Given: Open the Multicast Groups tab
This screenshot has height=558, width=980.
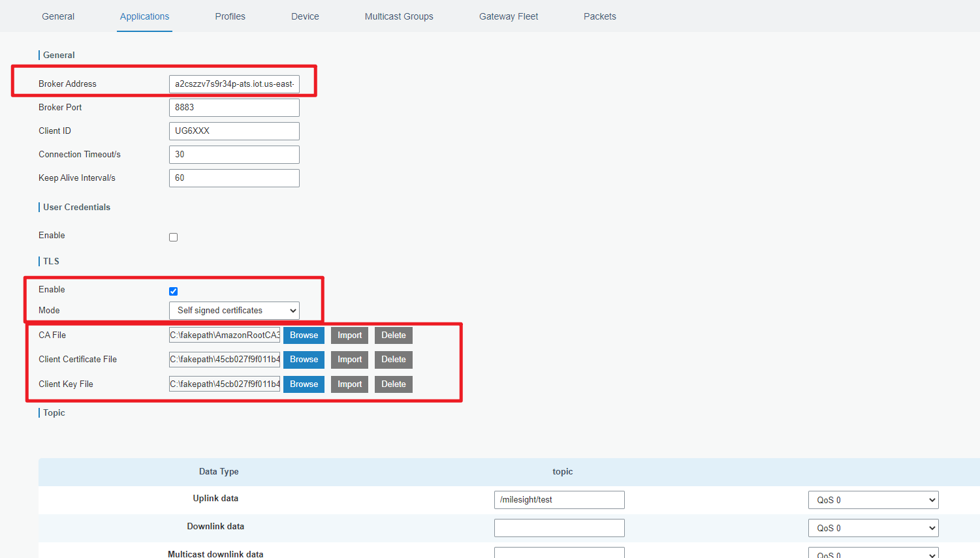Looking at the screenshot, I should click(399, 16).
